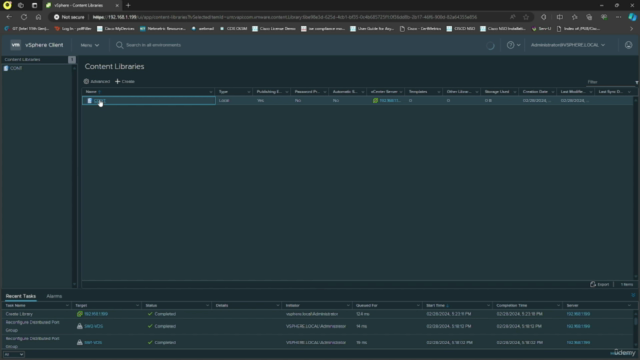Open the Creation Date column chevron
Screen dimensions: 640x360
553,92
